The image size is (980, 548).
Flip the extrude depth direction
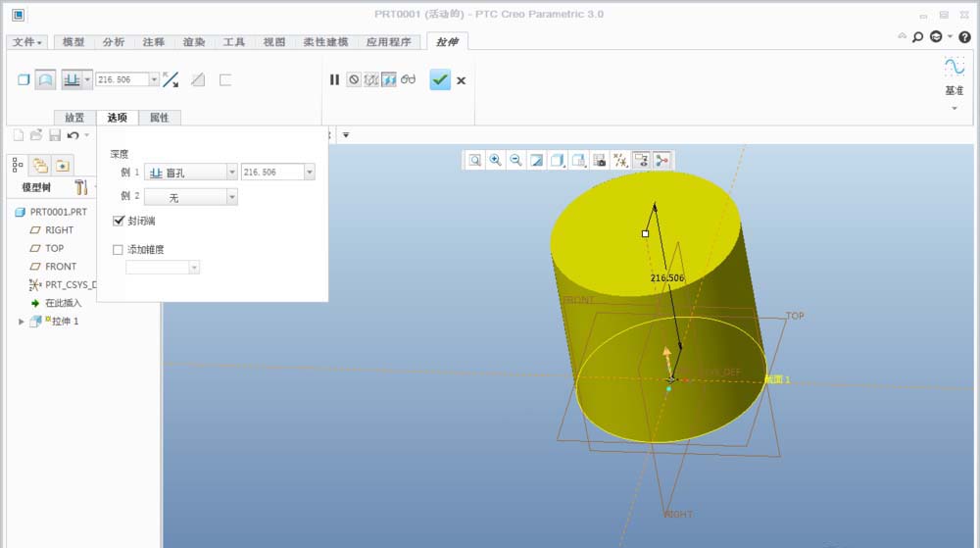coord(171,79)
